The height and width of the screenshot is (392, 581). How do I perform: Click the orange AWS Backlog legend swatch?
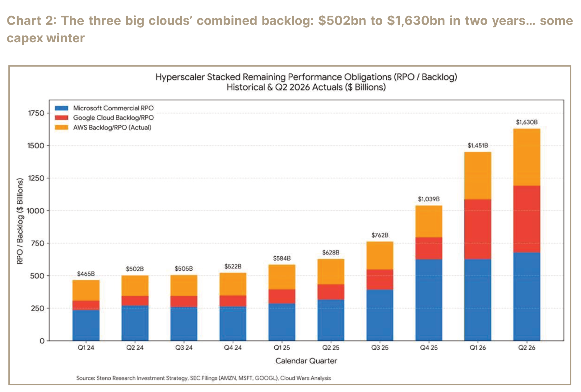click(x=61, y=128)
